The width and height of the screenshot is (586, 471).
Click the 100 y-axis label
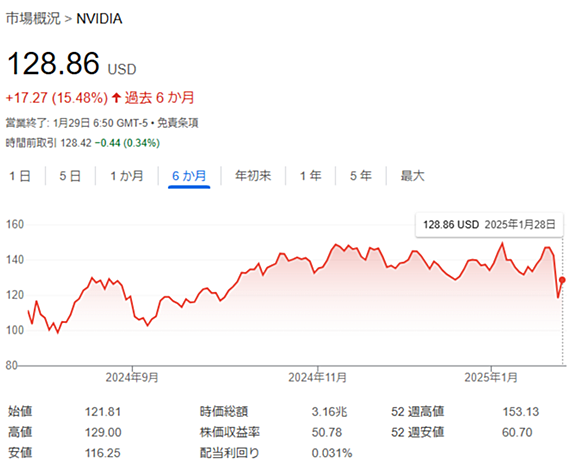tap(15, 330)
